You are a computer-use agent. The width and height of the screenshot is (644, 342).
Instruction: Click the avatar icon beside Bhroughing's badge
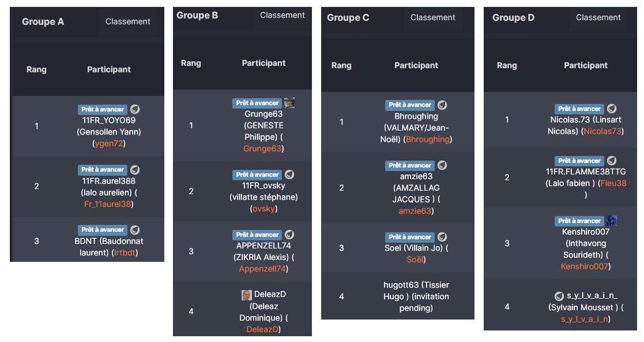pyautogui.click(x=442, y=105)
